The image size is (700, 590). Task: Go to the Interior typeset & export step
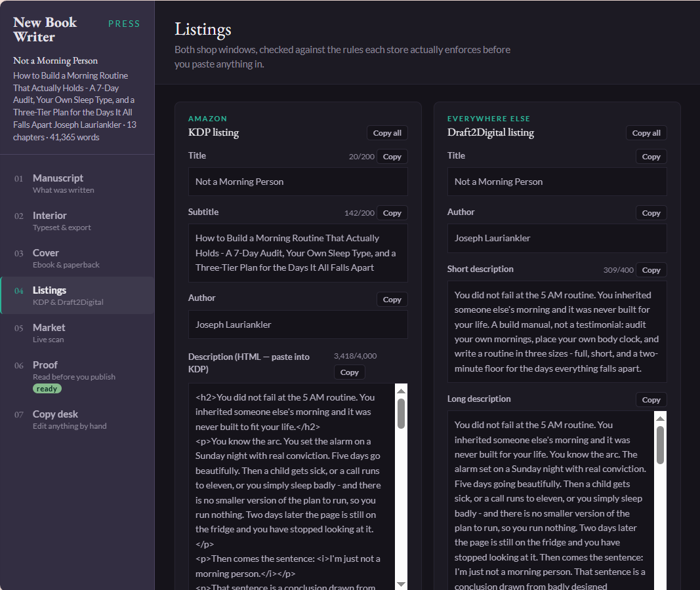coord(77,221)
